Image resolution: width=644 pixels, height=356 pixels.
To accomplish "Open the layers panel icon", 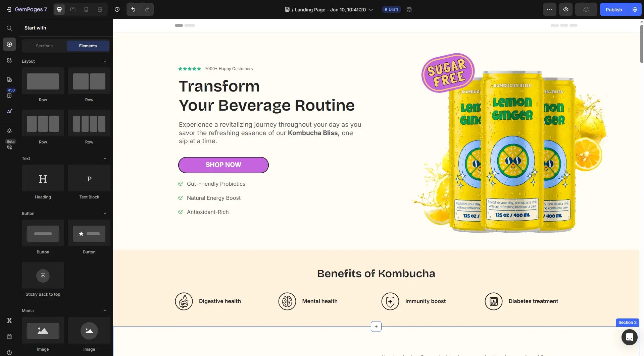I will tap(9, 131).
